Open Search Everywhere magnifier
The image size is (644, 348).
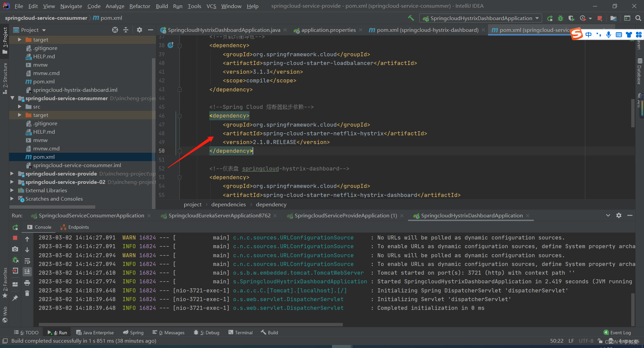click(x=638, y=18)
